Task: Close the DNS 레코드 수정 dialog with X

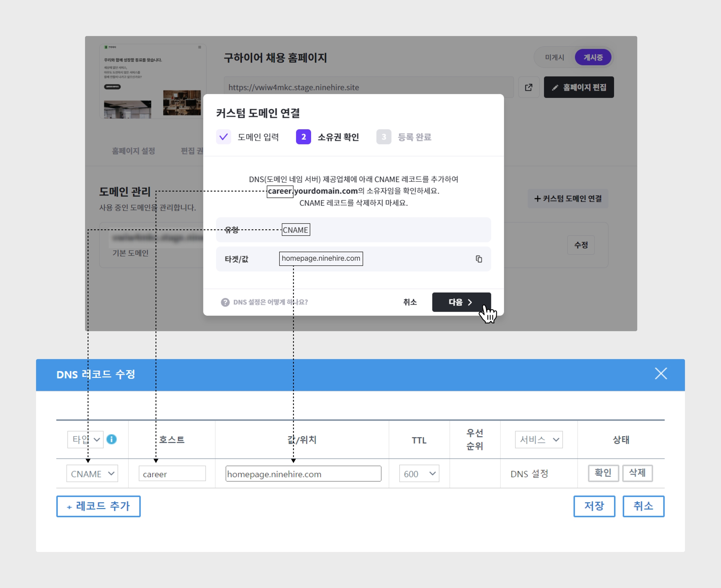Action: click(x=660, y=374)
